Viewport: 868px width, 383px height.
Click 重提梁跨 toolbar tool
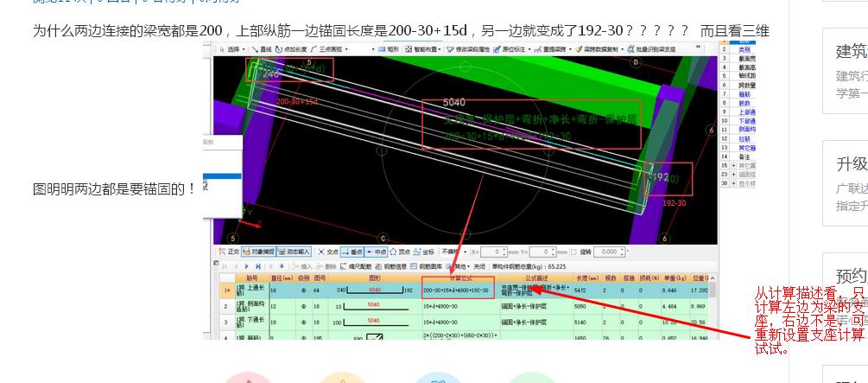[x=551, y=48]
